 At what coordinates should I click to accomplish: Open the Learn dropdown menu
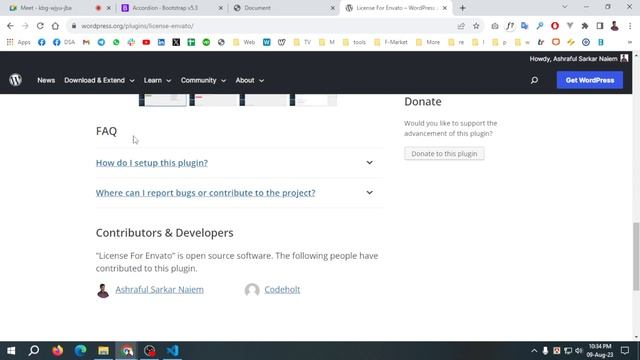(157, 80)
